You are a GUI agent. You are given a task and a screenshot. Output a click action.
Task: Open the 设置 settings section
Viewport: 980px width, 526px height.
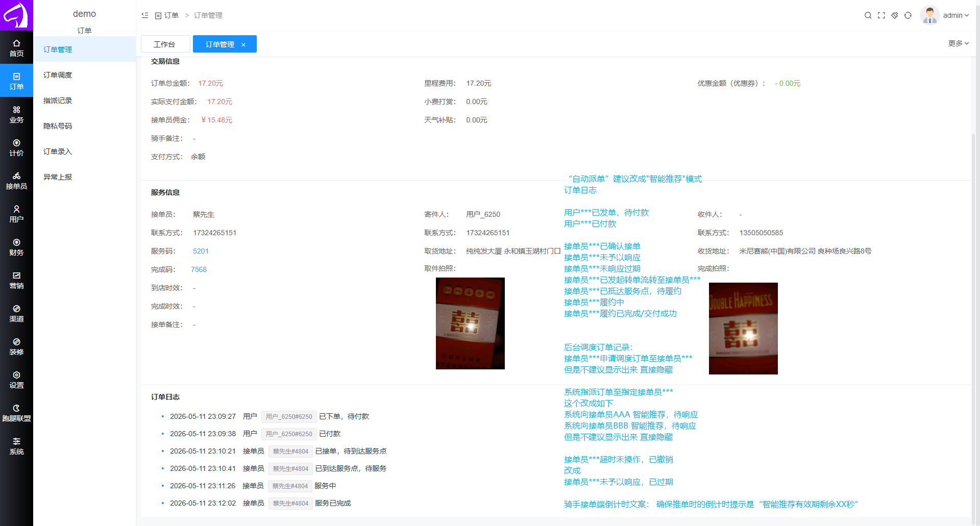[16, 380]
